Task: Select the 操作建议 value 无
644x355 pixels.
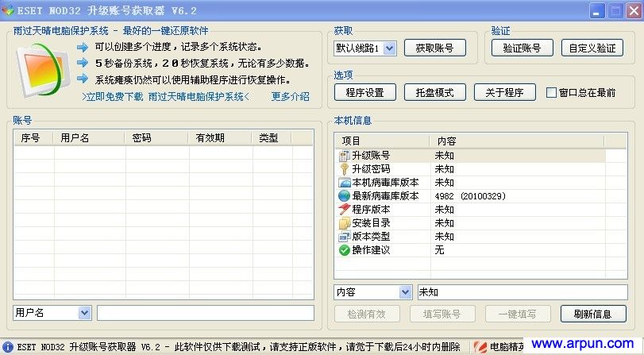Action: [x=439, y=250]
